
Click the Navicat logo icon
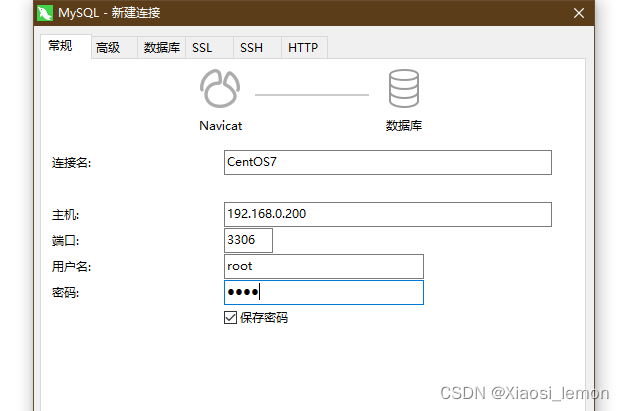pos(220,88)
